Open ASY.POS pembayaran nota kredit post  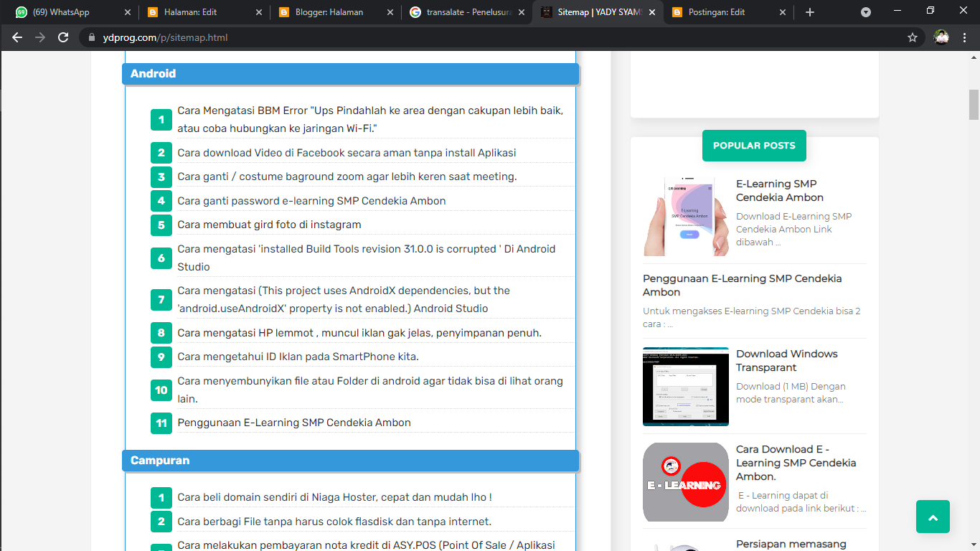point(367,545)
